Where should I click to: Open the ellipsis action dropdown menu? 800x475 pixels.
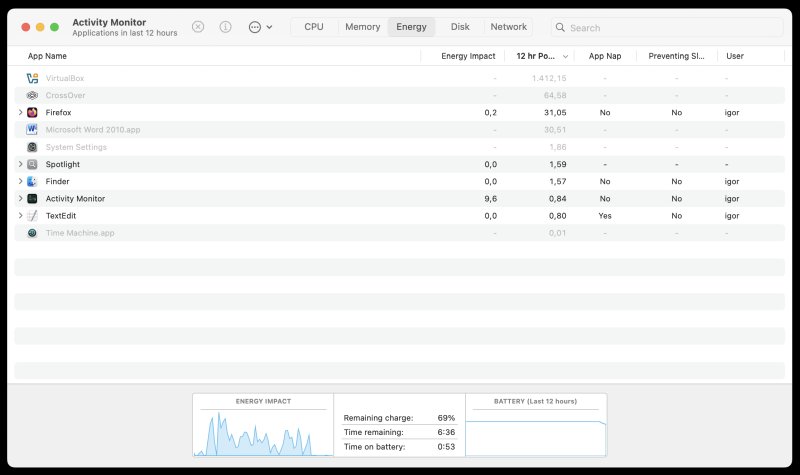click(260, 27)
